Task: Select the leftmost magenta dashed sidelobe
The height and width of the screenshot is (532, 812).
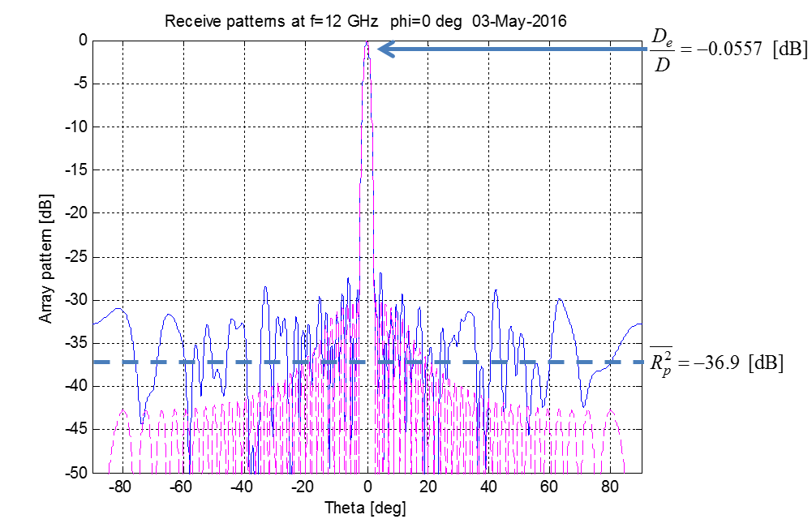Action: click(122, 412)
